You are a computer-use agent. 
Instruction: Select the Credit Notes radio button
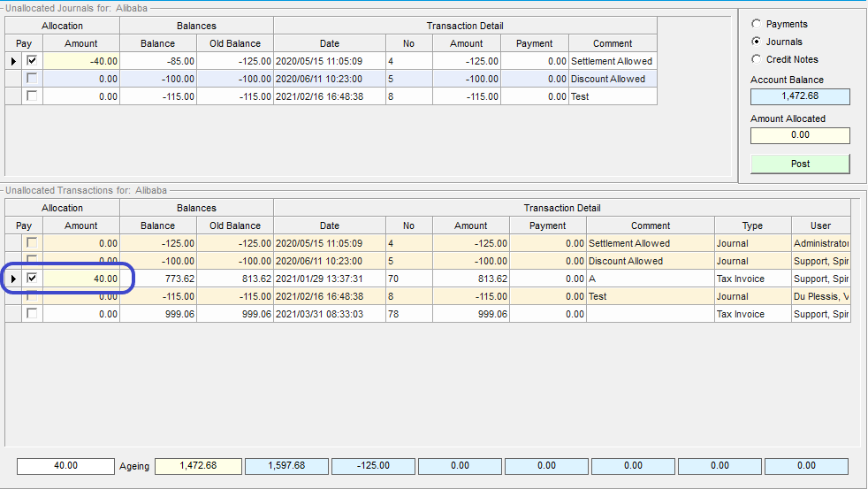tap(756, 59)
